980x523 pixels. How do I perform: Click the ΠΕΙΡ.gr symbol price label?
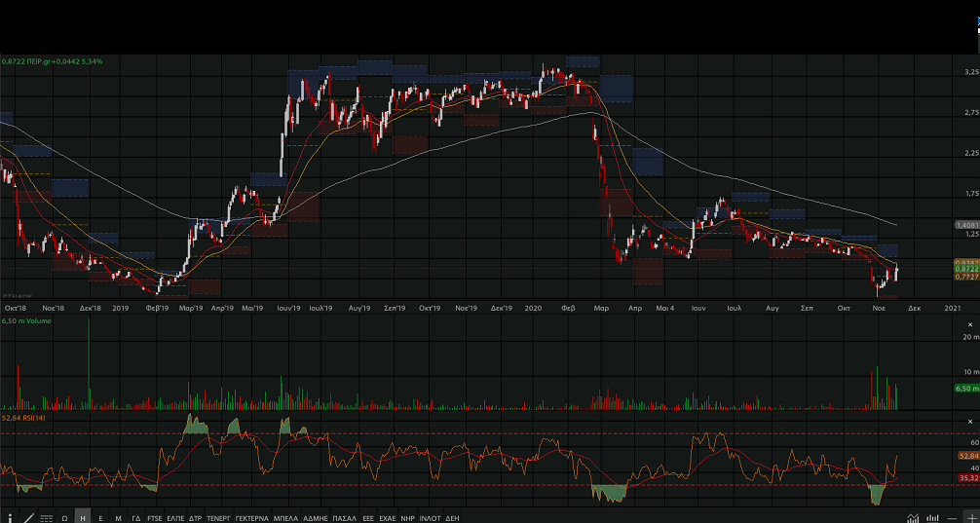[x=53, y=61]
